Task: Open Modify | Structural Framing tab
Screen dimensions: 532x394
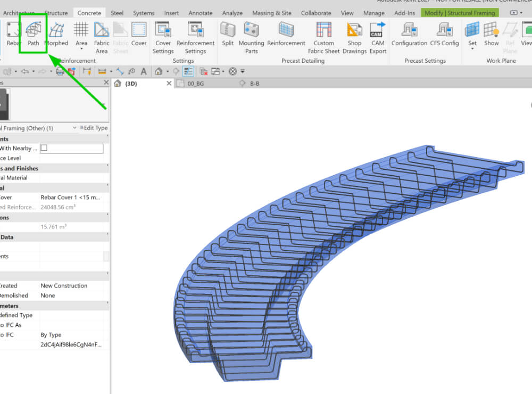Action: point(460,13)
